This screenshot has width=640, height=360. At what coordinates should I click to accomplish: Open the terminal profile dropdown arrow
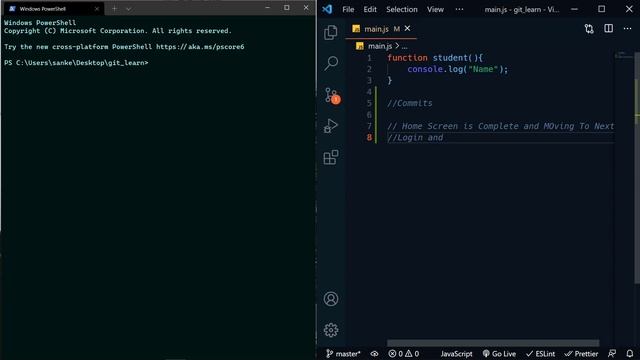coord(129,9)
